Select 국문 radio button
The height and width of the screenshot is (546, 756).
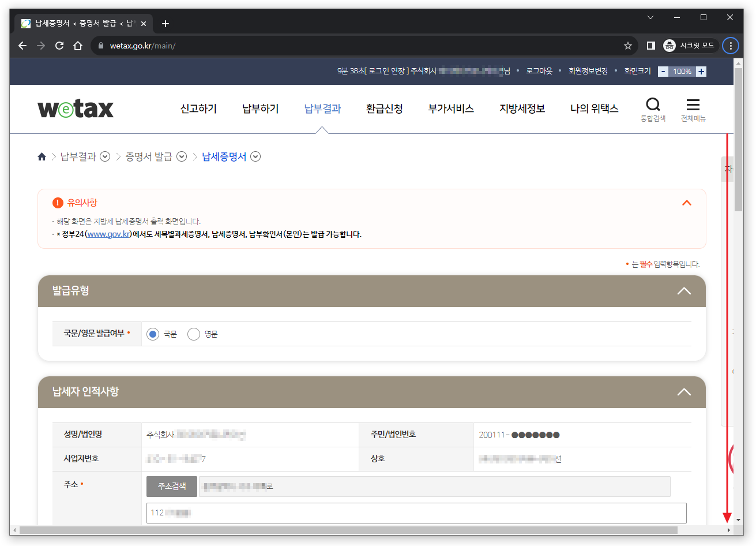coord(153,334)
